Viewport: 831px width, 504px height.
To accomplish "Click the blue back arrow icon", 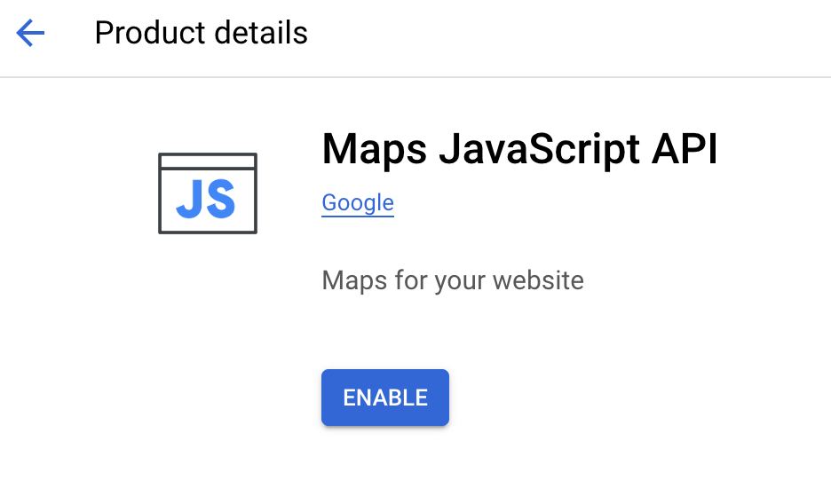I will tap(30, 34).
